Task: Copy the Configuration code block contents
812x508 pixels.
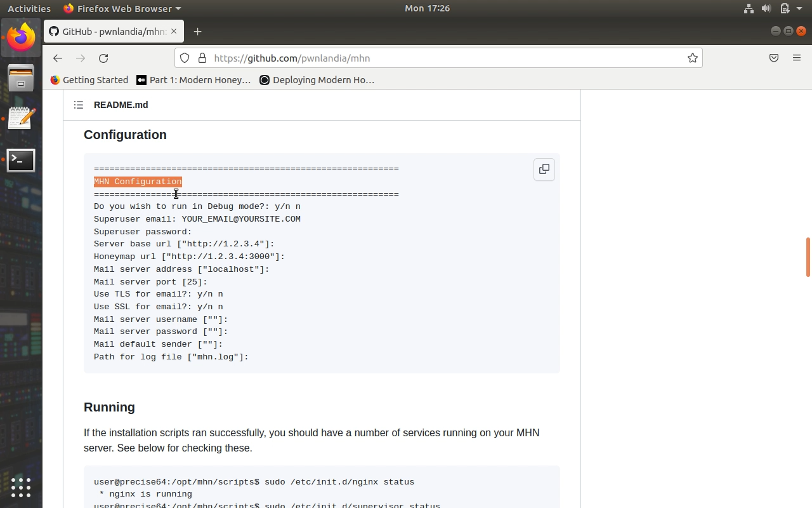Action: click(x=544, y=170)
